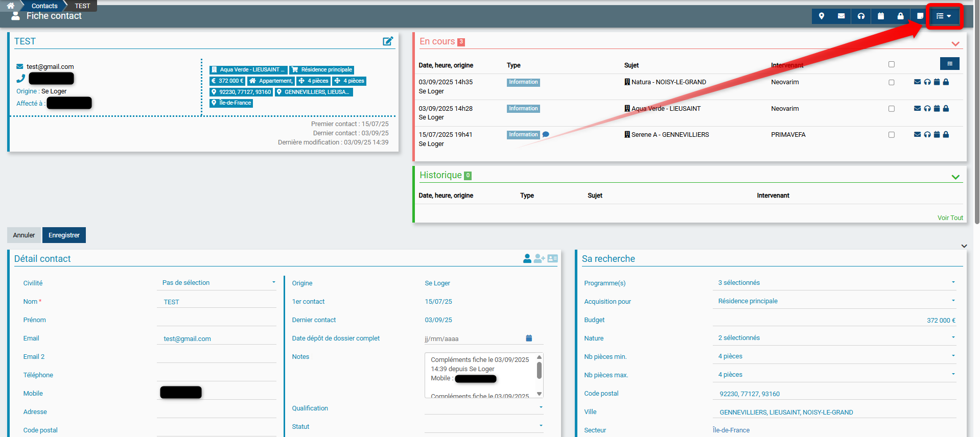Click the map pin icon in top toolbar
Viewport: 980px width, 437px height.
[822, 16]
